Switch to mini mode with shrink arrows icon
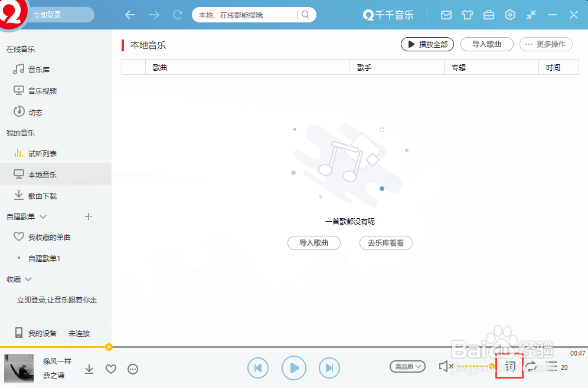Viewport: 588px width, 388px height. [530, 15]
